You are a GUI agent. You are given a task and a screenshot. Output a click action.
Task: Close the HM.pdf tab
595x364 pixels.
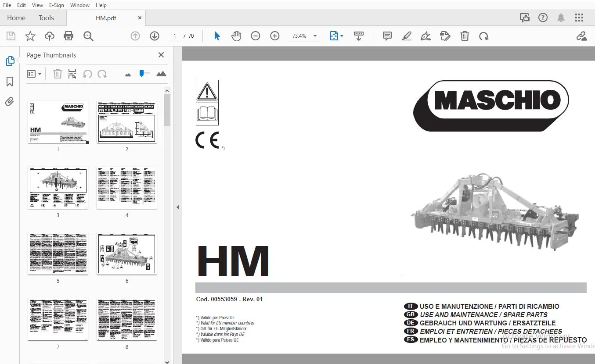coord(140,18)
